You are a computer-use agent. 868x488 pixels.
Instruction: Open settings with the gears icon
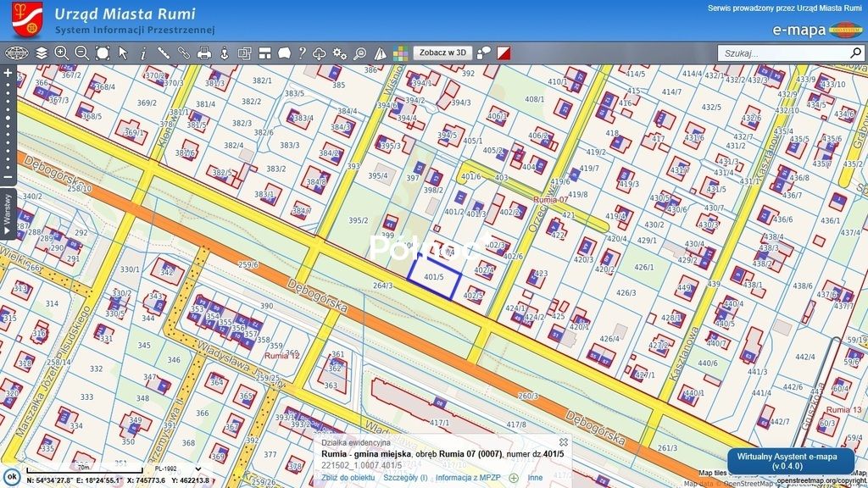coord(340,53)
